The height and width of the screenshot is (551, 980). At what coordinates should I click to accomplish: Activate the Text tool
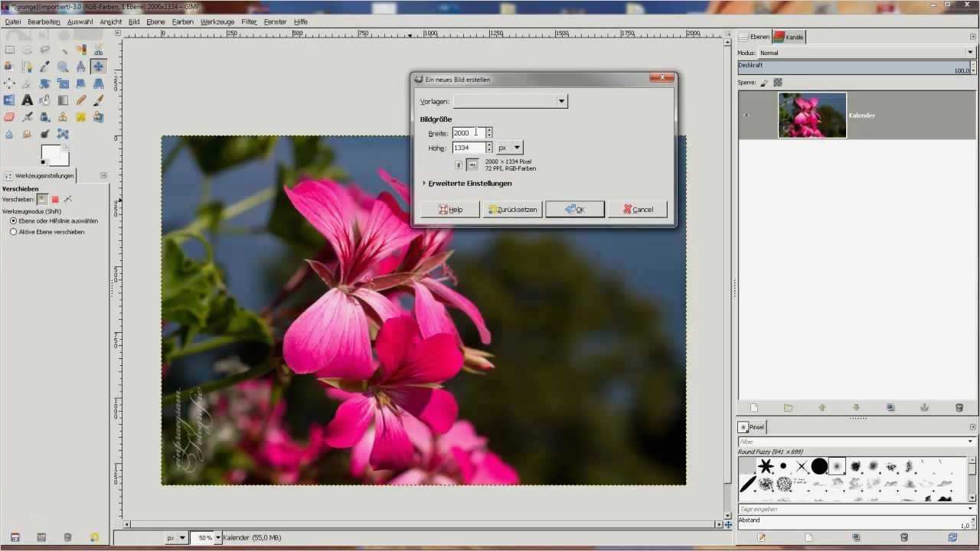pyautogui.click(x=27, y=100)
